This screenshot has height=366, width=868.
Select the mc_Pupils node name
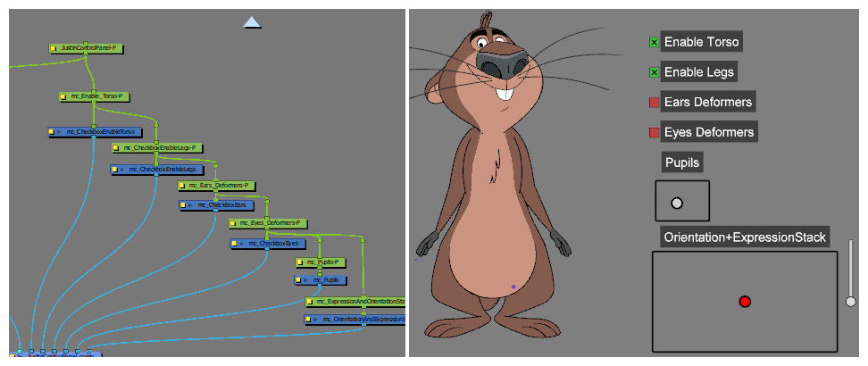pos(325,280)
